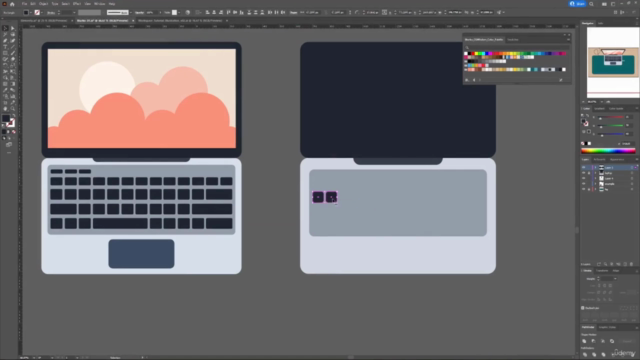The width and height of the screenshot is (640, 360).
Task: Select the Zoom magnifier tool
Action: tap(13, 109)
